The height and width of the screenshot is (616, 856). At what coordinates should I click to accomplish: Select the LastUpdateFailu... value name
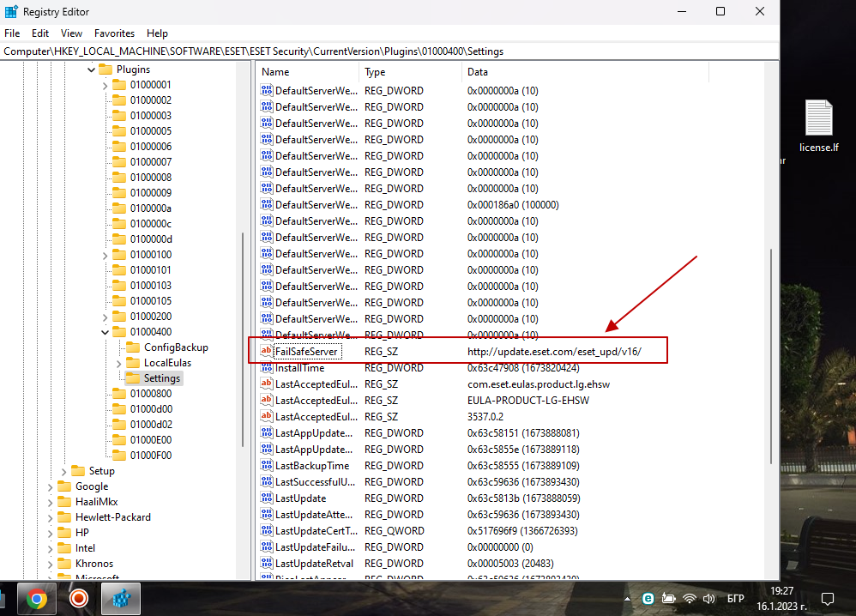315,547
